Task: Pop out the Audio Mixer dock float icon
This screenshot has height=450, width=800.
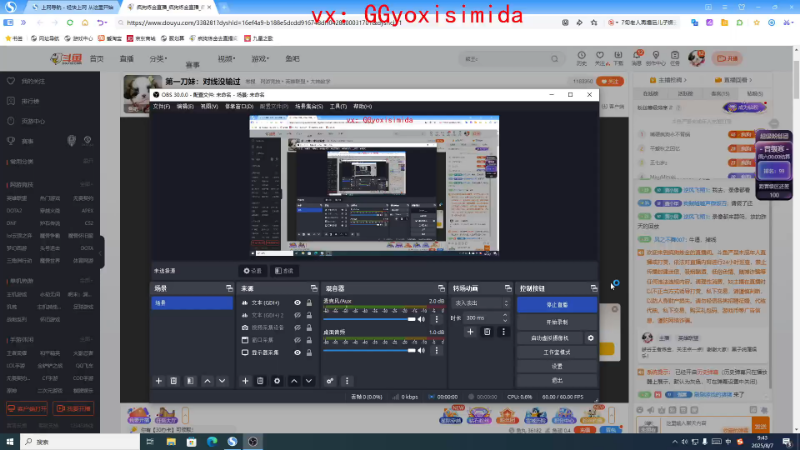Action: pos(441,288)
